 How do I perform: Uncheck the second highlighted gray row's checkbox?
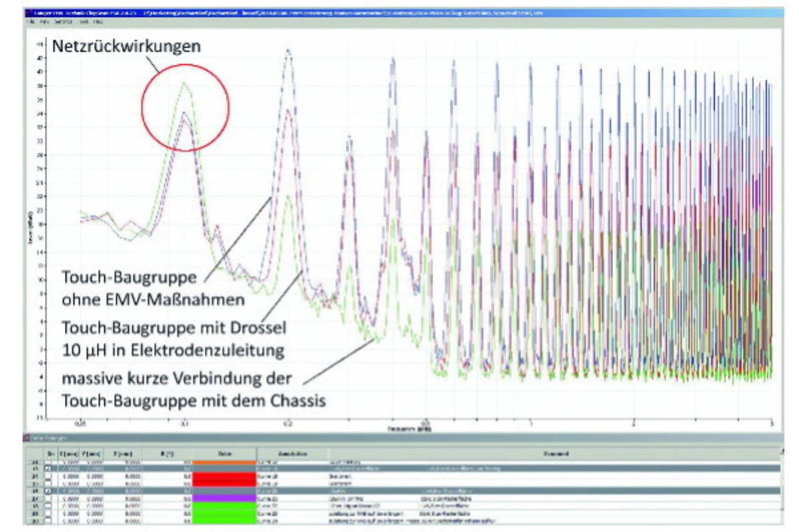[x=49, y=491]
